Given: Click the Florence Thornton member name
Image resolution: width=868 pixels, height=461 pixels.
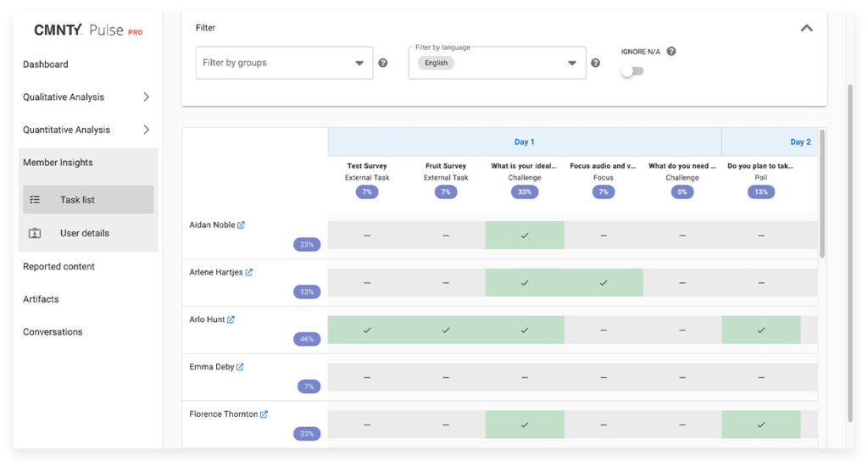Looking at the screenshot, I should (x=224, y=414).
